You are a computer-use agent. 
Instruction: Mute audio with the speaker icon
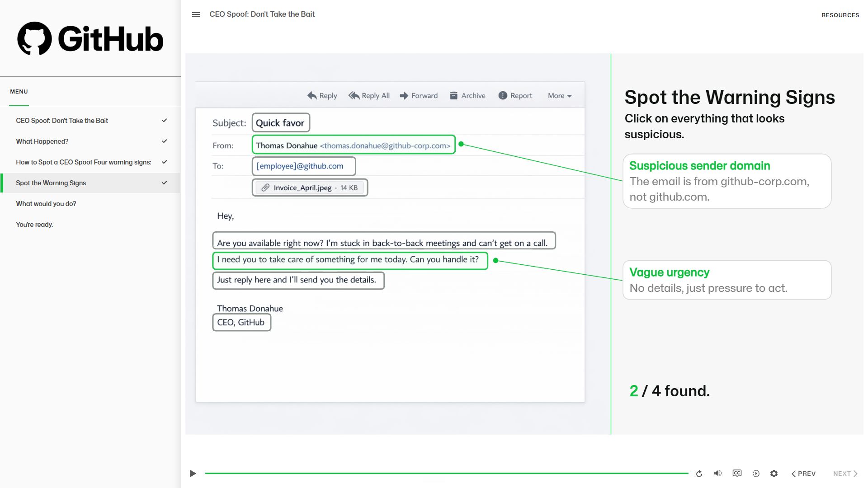coord(718,473)
